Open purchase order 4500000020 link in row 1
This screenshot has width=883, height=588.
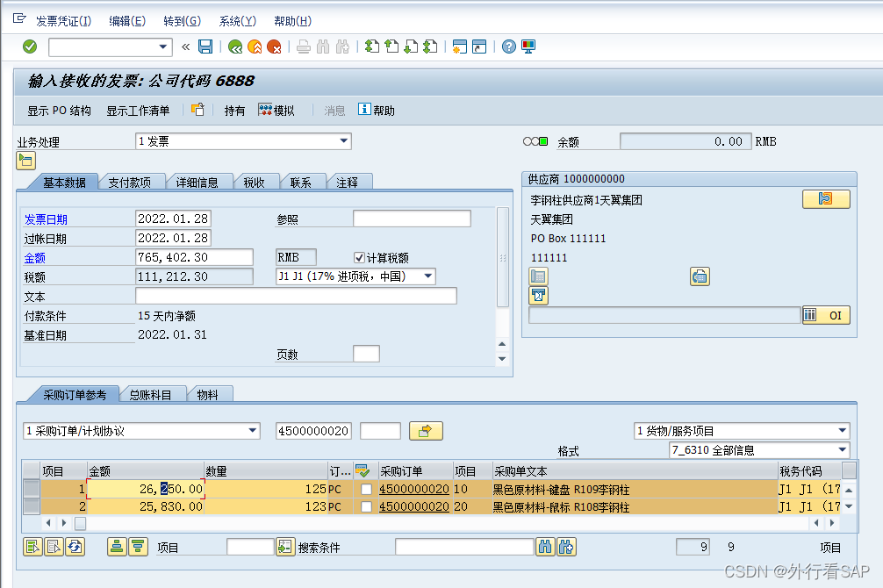click(414, 490)
